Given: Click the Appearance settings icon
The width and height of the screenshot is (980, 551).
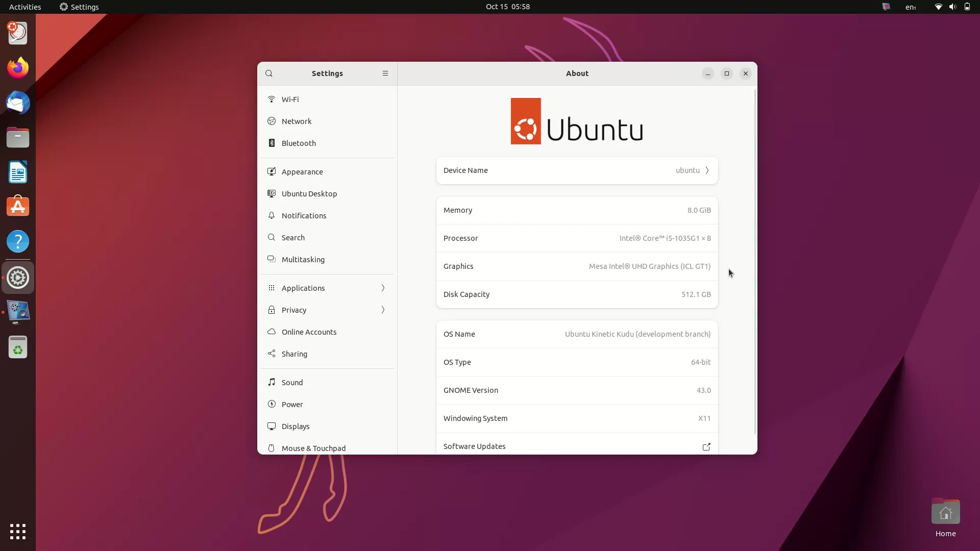Looking at the screenshot, I should (271, 171).
